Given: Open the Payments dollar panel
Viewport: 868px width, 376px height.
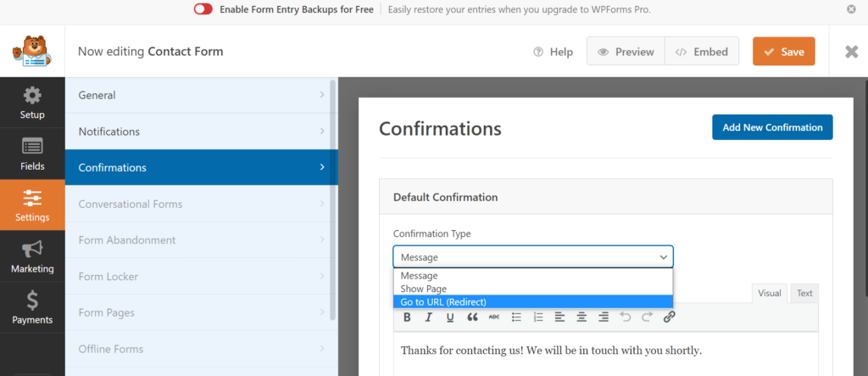Looking at the screenshot, I should [x=32, y=307].
